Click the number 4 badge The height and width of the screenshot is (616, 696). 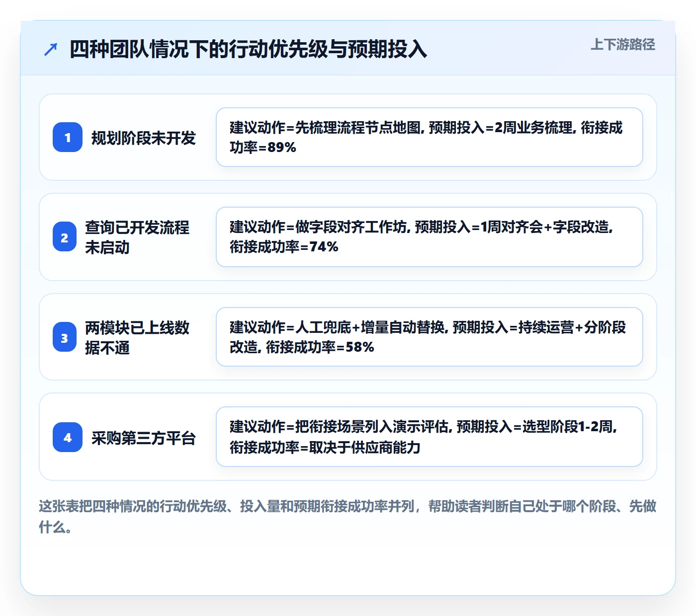68,437
